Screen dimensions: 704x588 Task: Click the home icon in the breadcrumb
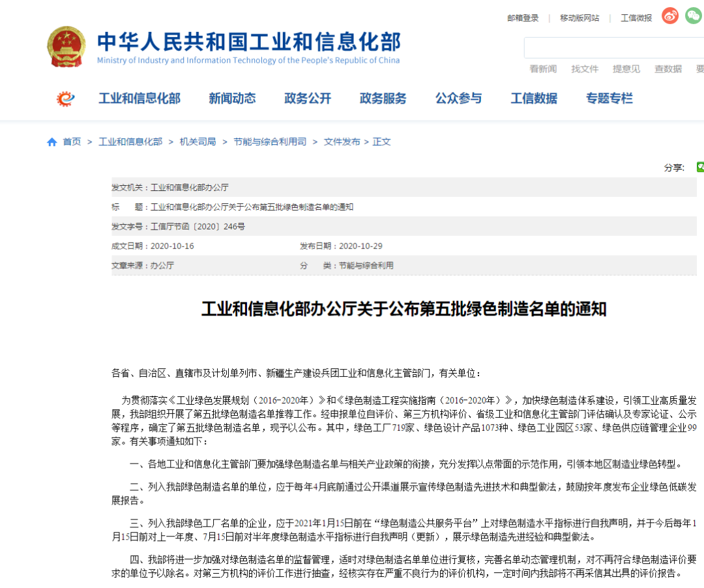[x=51, y=141]
